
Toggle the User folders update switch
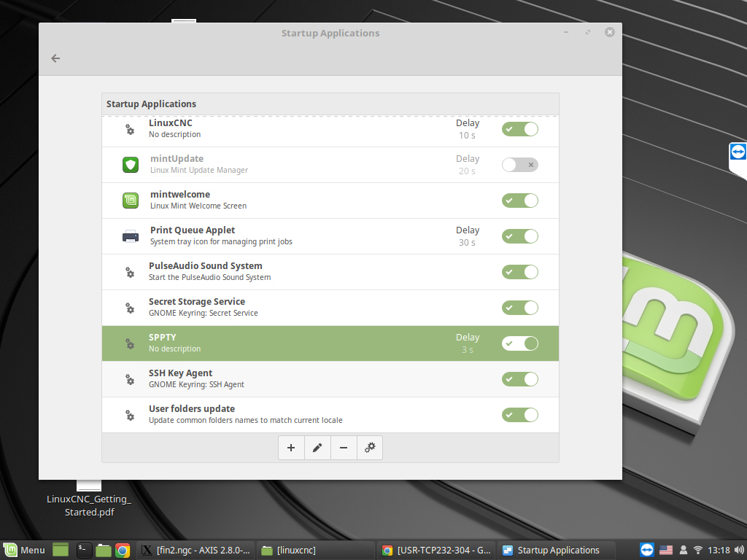click(x=519, y=415)
